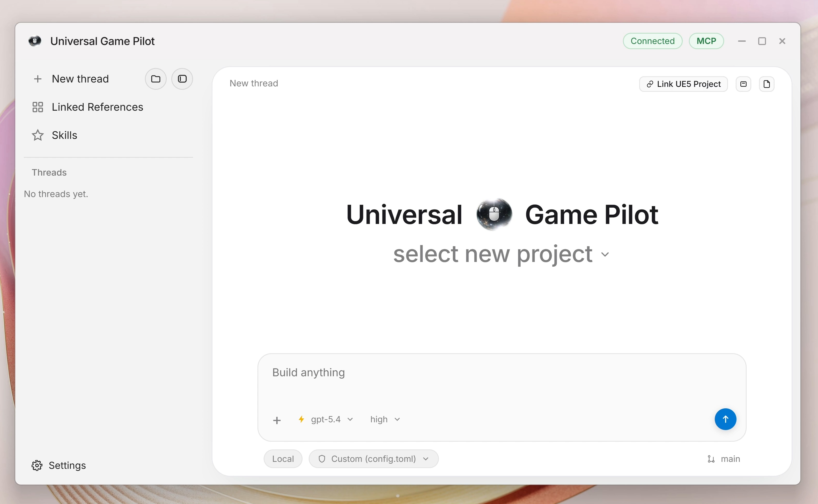Click the file document icon in top right corner

(x=767, y=84)
